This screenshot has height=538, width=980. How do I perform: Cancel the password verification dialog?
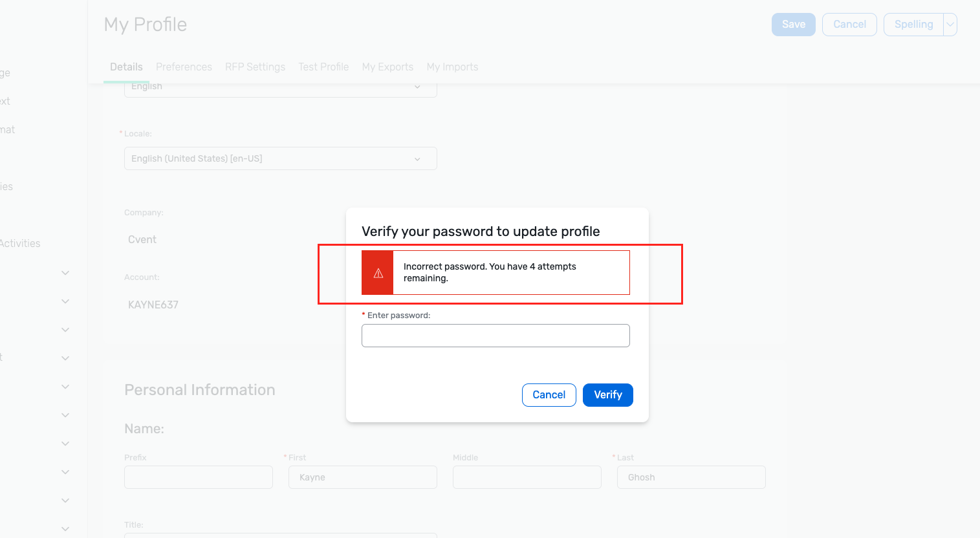549,395
